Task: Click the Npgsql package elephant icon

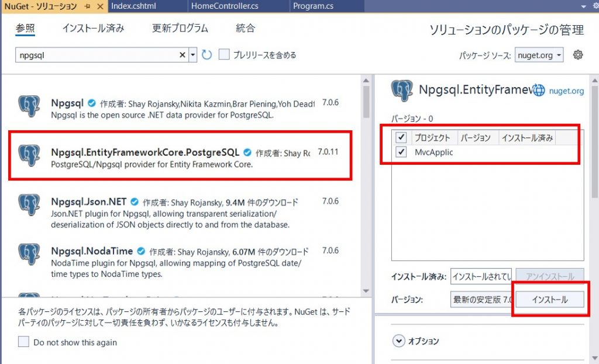Action: coord(29,106)
